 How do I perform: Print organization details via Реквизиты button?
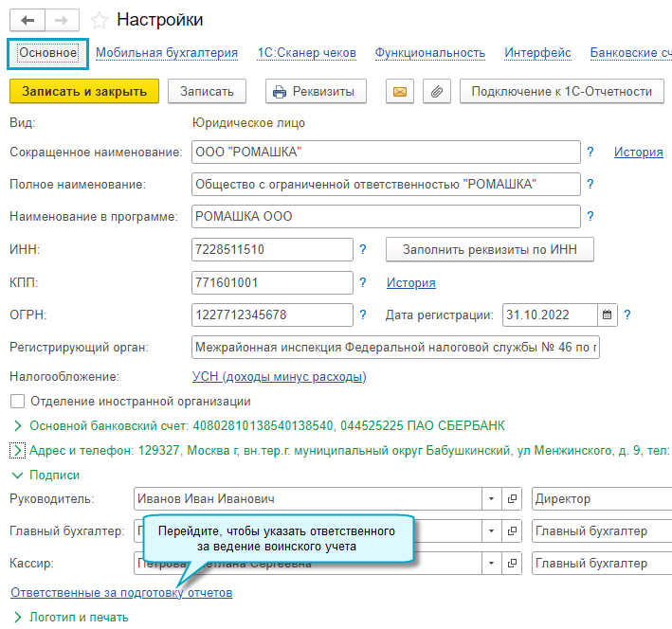316,91
